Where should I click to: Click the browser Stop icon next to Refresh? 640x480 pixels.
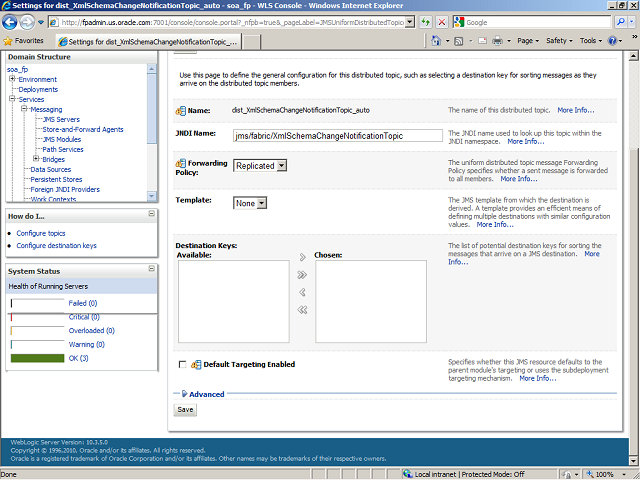tap(443, 22)
